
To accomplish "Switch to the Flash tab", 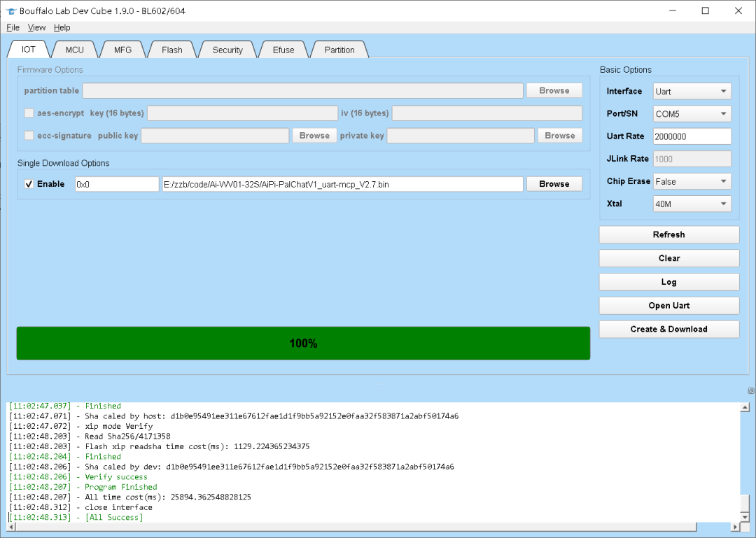I will (172, 50).
